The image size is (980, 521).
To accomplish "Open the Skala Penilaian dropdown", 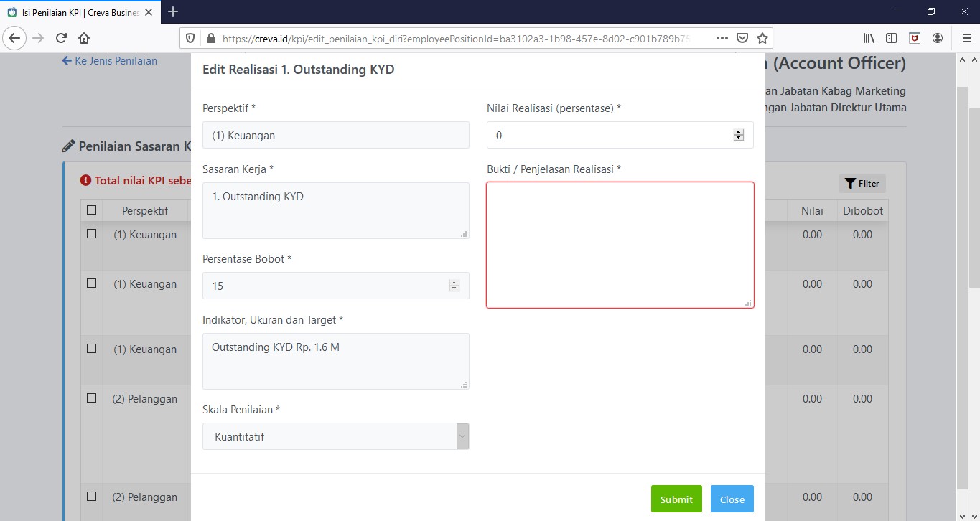I will click(x=336, y=436).
